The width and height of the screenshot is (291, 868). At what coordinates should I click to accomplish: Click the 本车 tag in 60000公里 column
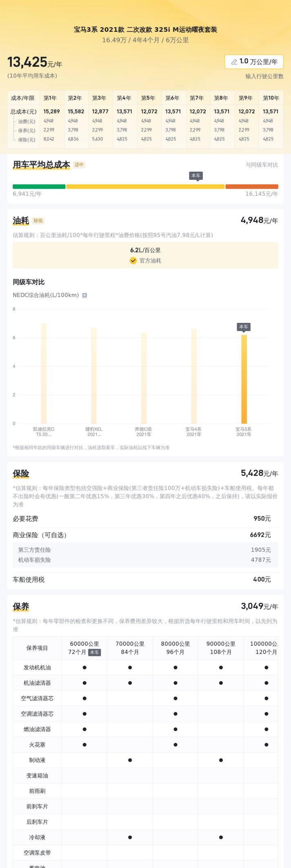(x=94, y=652)
